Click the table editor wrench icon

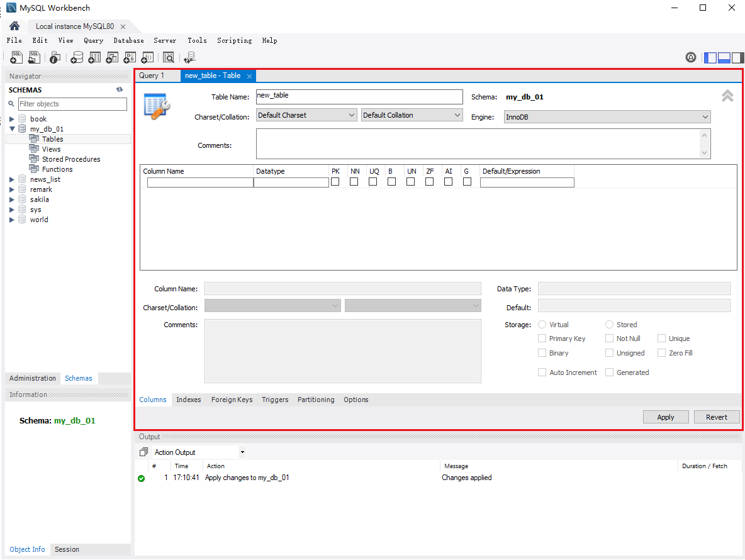157,106
